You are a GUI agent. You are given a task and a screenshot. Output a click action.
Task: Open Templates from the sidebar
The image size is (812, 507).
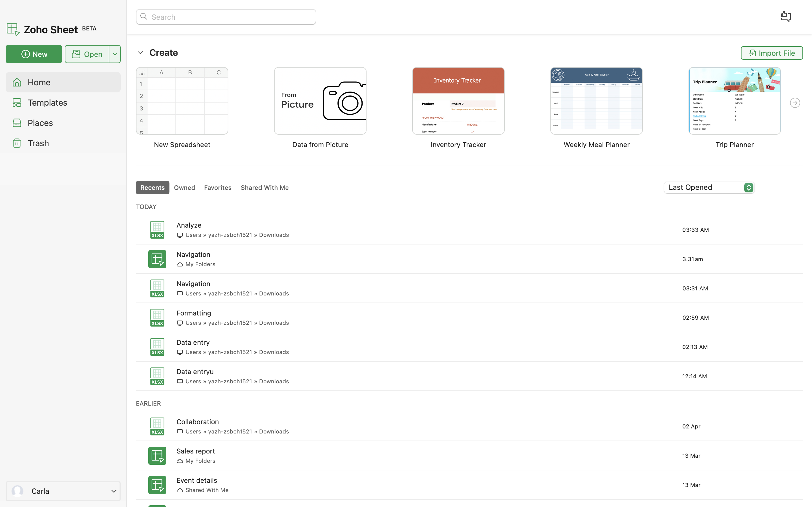pyautogui.click(x=47, y=103)
